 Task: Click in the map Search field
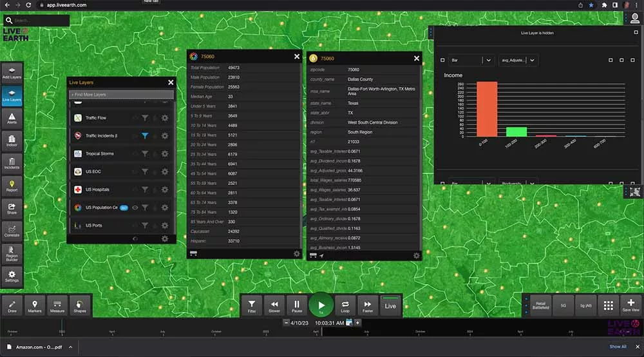pos(40,20)
